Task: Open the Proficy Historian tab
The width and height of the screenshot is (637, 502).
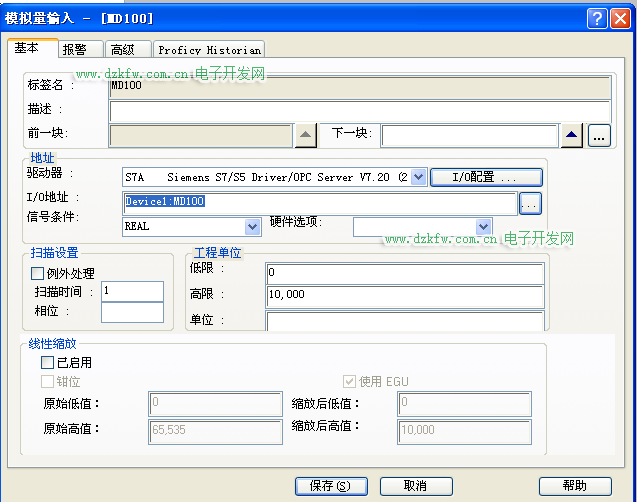Action: [209, 49]
